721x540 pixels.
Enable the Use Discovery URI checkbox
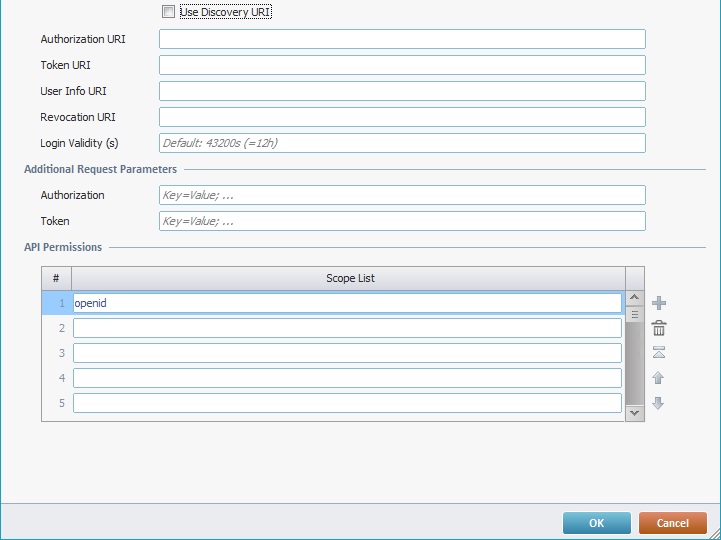click(168, 12)
